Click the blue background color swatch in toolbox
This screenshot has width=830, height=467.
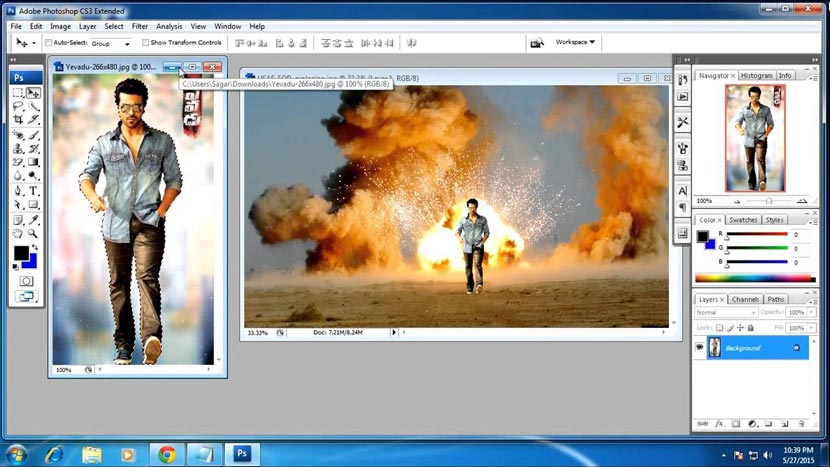32,262
